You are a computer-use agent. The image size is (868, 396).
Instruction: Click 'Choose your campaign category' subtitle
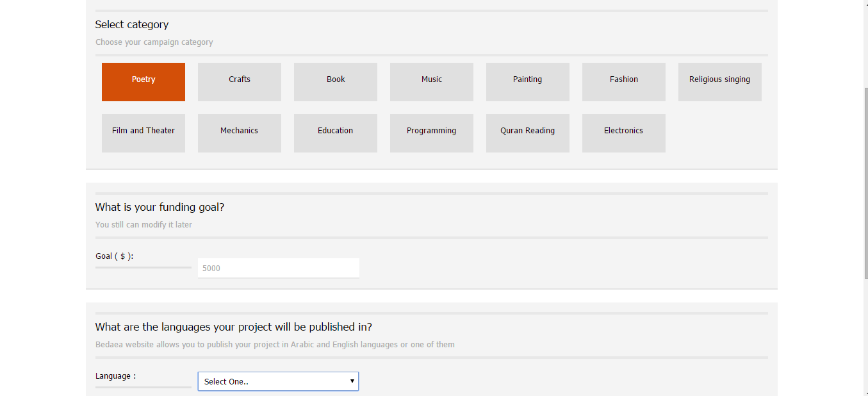[154, 42]
